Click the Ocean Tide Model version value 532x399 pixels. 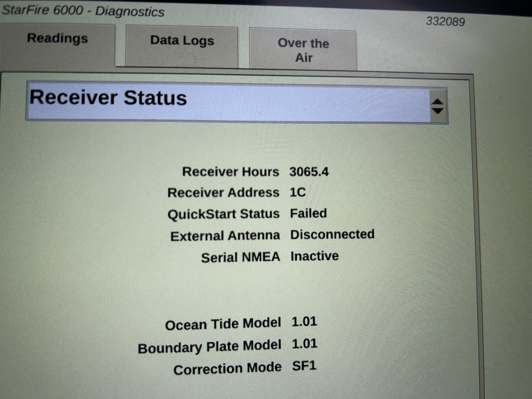[304, 322]
